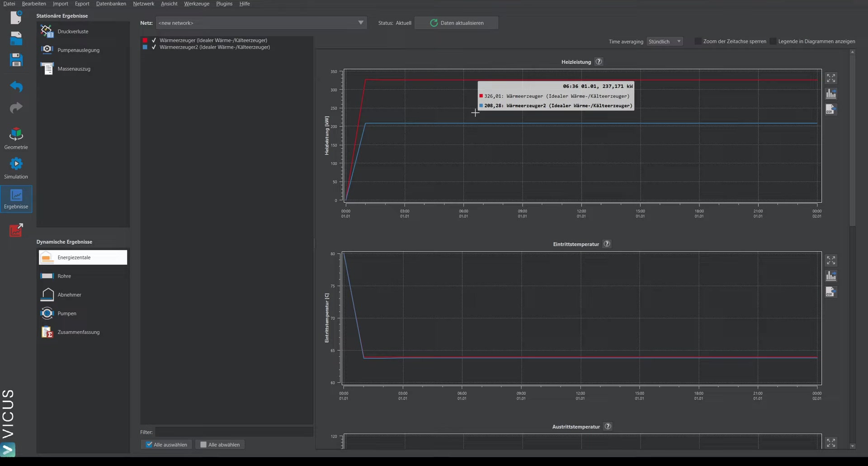
Task: Open the Bearbeiten menu
Action: pyautogui.click(x=34, y=4)
